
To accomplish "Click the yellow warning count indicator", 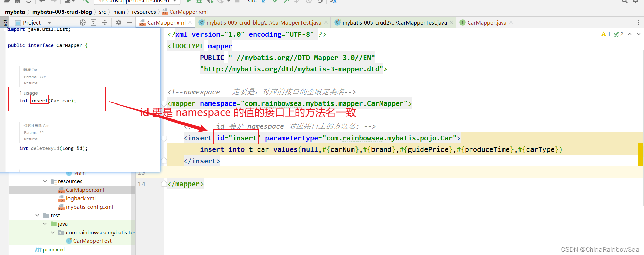I will [x=606, y=34].
